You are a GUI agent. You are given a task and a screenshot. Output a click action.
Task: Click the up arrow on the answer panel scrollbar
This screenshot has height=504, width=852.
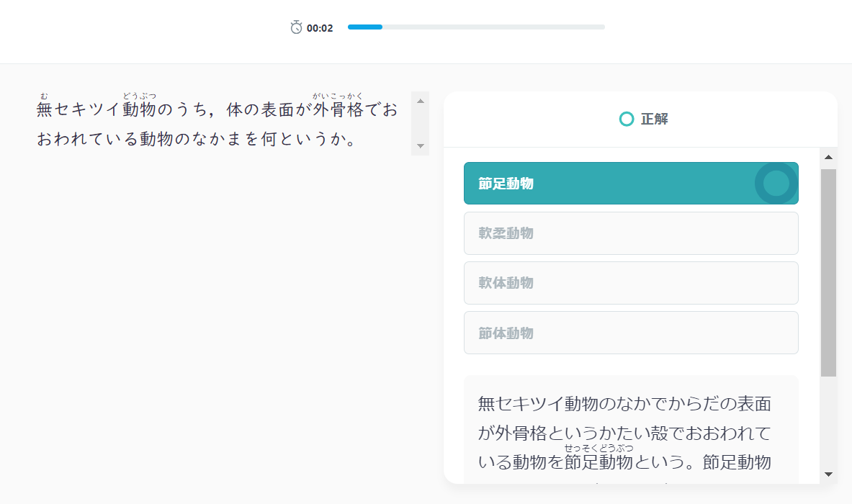(x=828, y=156)
